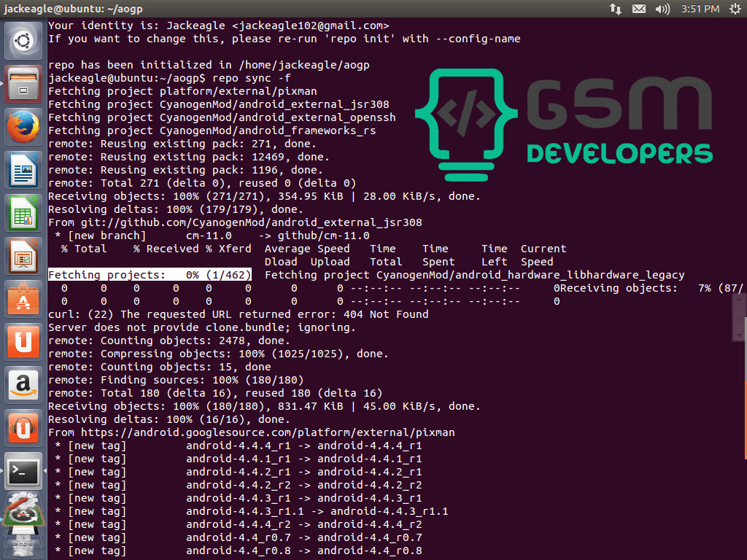Open LibreOffice Impress presentation icon
Image resolution: width=747 pixels, height=560 pixels.
tap(23, 256)
